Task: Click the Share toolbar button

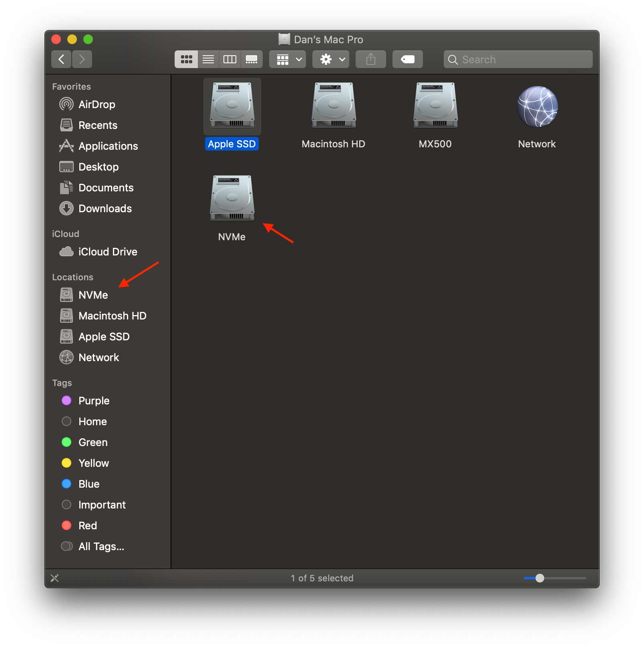Action: click(371, 59)
